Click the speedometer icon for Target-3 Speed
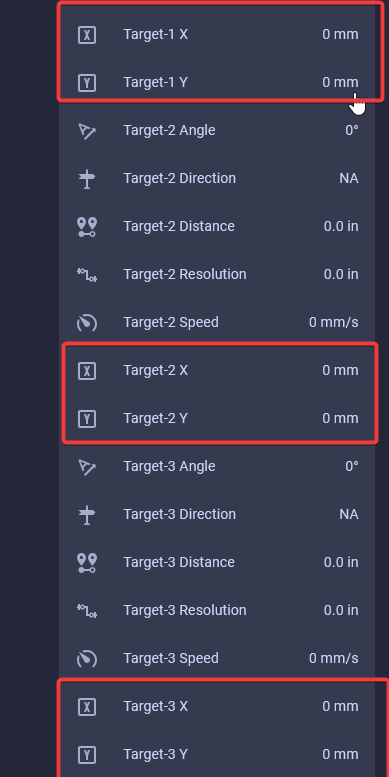This screenshot has height=777, width=389. 87,659
